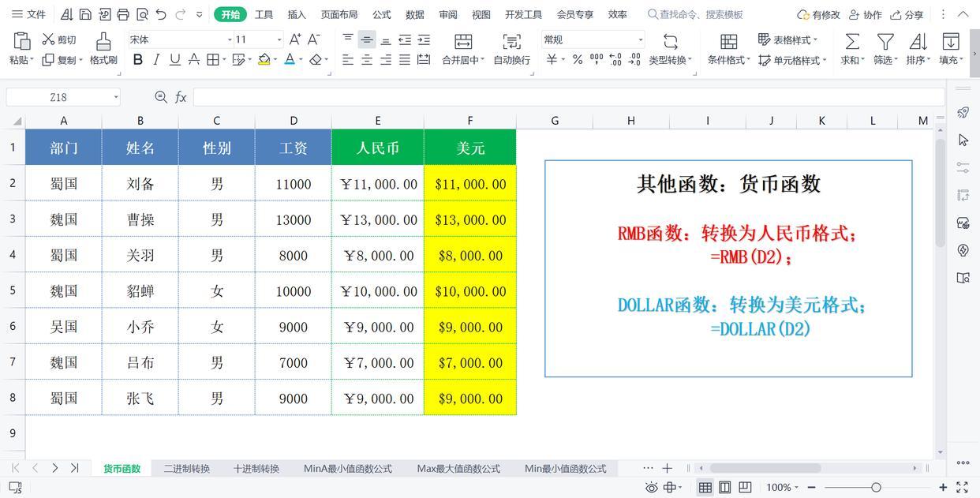
Task: Expand the Paste (粘贴) dropdown arrow
Action: click(32, 60)
